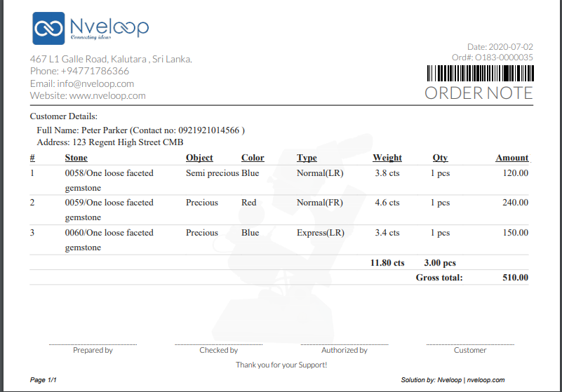Click the Prepared by signature label
562x392 pixels.
93,350
